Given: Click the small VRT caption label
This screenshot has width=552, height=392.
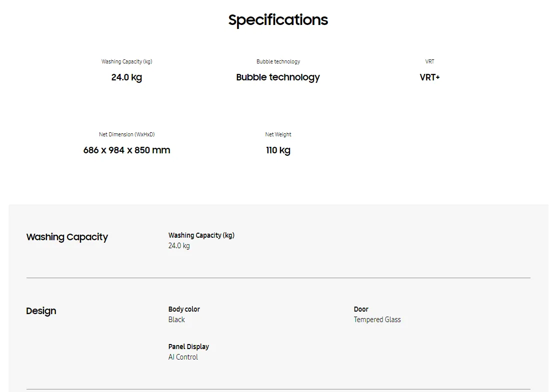Looking at the screenshot, I should pyautogui.click(x=429, y=62).
